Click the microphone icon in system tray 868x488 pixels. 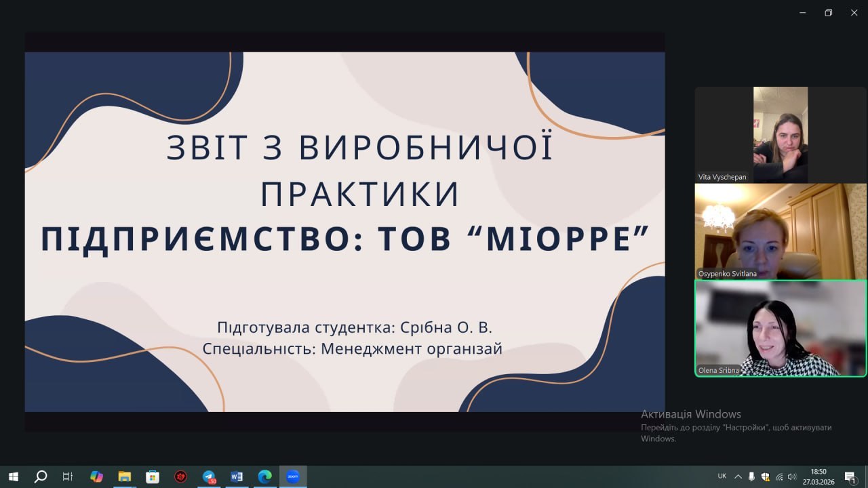tap(751, 476)
